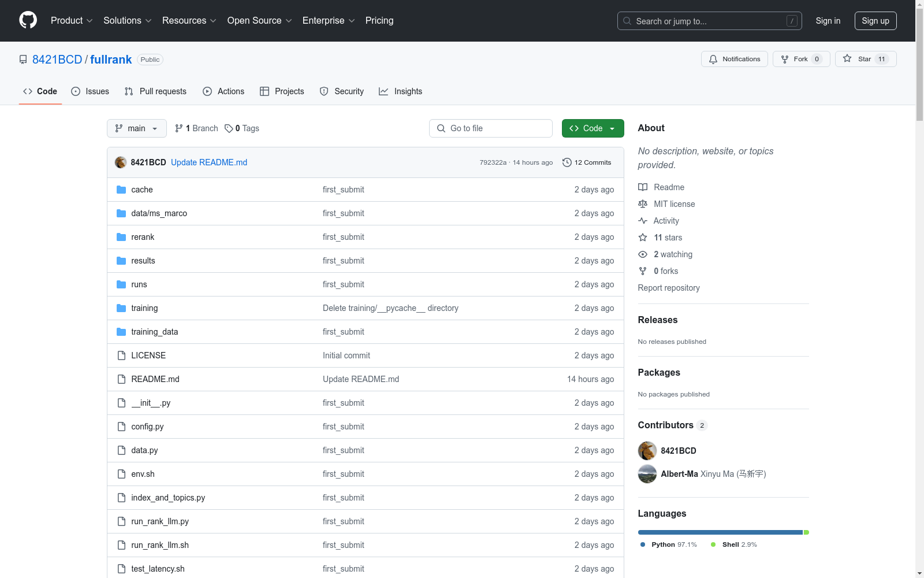Click the file icon for config.py
The width and height of the screenshot is (924, 578).
(121, 427)
